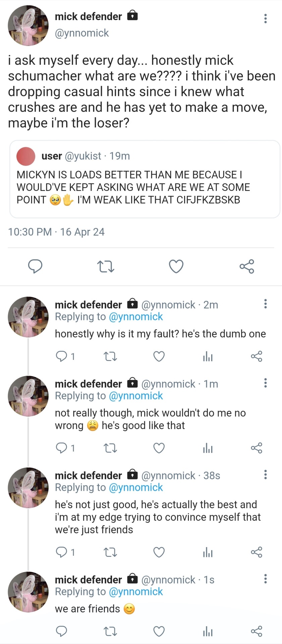Open the quoted user's red avatar

click(26, 156)
